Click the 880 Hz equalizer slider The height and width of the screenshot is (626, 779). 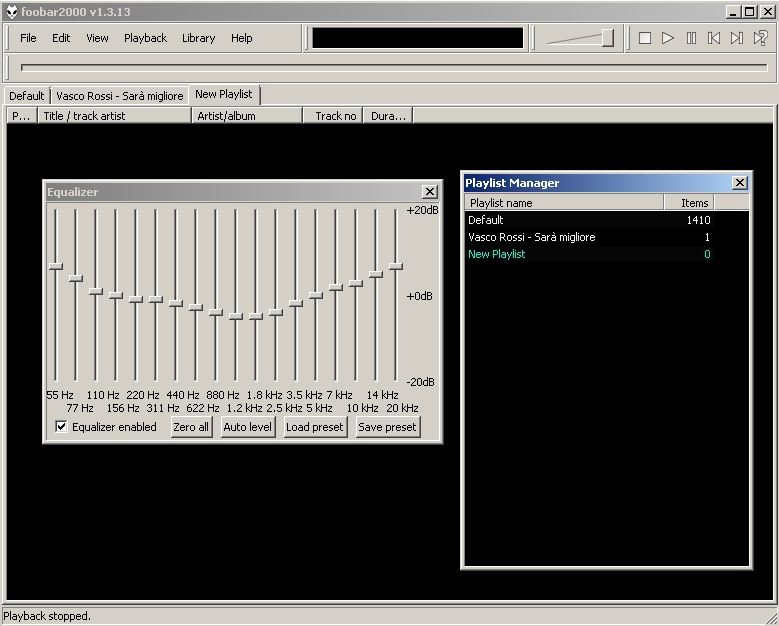[x=216, y=312]
